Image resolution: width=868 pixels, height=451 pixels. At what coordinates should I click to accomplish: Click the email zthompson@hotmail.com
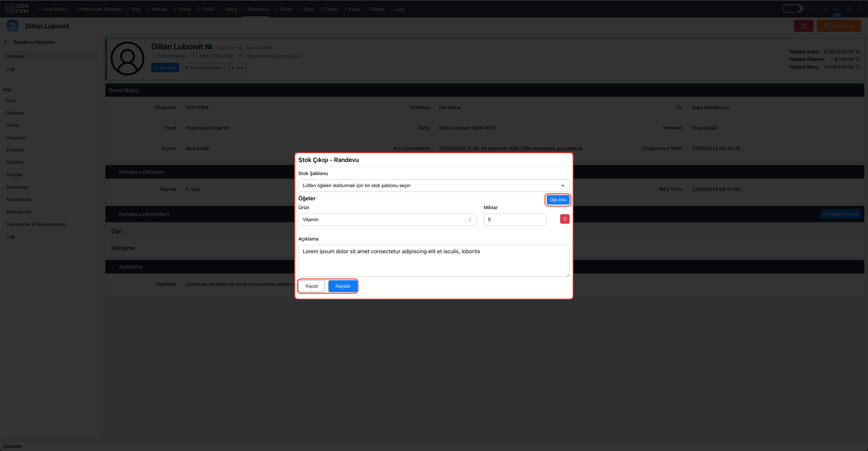coord(273,56)
